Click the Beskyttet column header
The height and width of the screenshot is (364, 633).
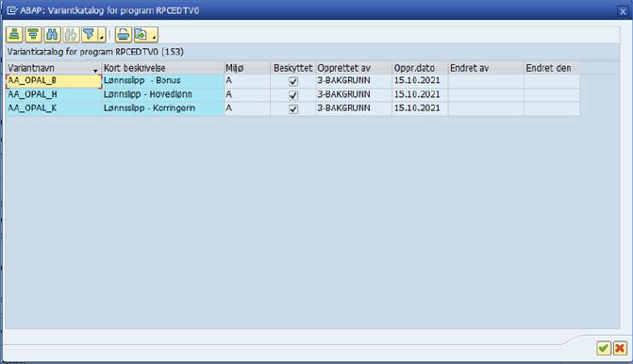293,68
